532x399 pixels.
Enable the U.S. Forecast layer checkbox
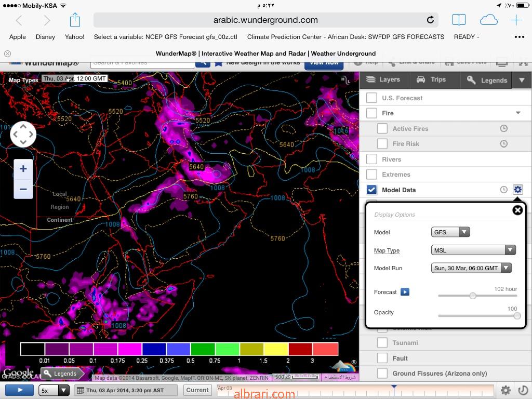[x=371, y=98]
